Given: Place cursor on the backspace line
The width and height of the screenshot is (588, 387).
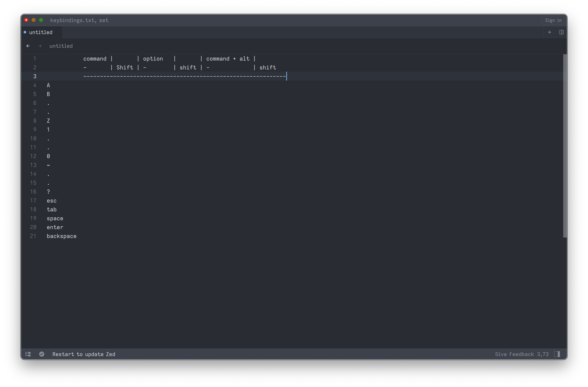Looking at the screenshot, I should [x=61, y=236].
